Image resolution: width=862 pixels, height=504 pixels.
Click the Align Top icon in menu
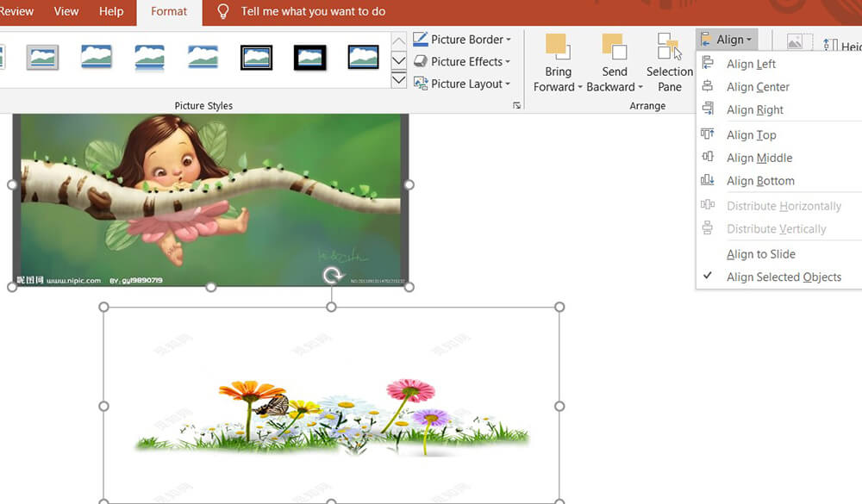point(708,134)
